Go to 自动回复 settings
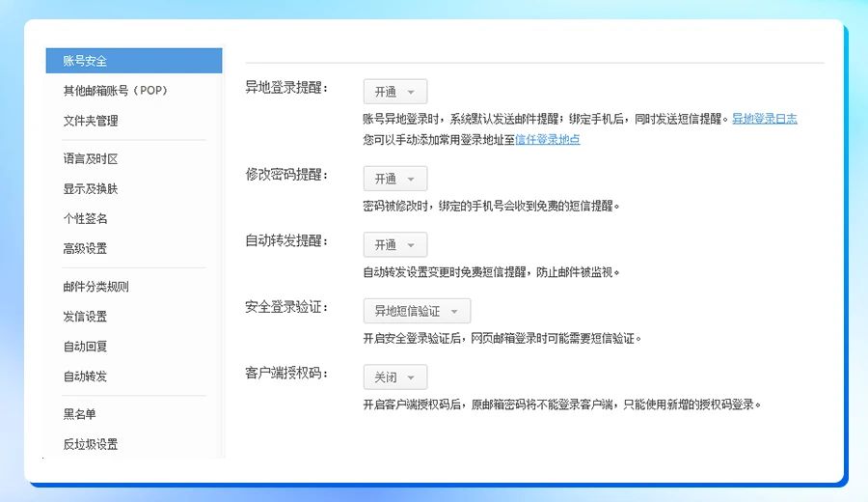 pyautogui.click(x=85, y=346)
